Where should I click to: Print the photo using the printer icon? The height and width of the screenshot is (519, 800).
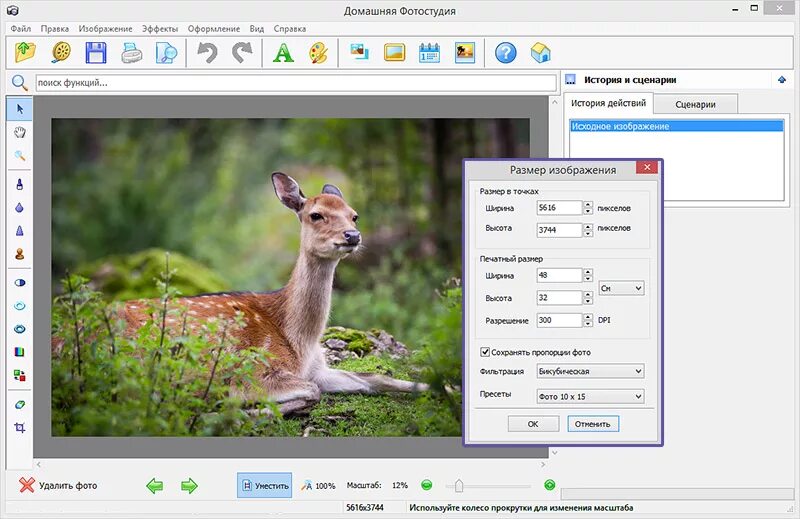click(x=131, y=53)
